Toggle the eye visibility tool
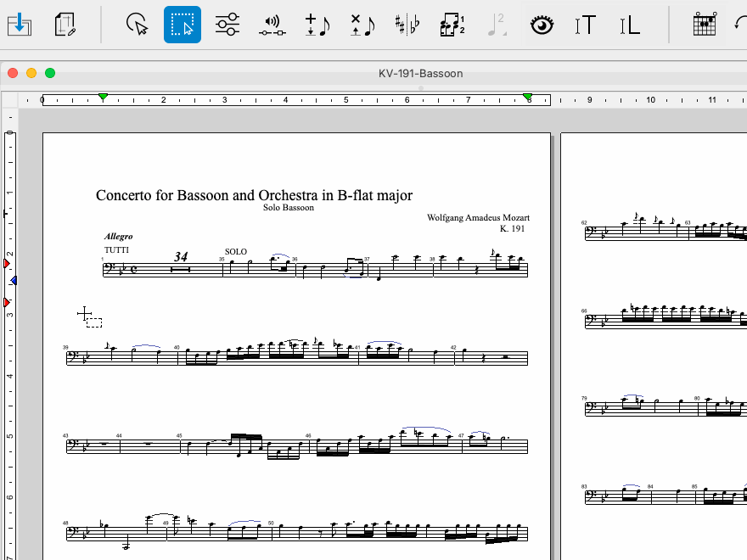The height and width of the screenshot is (560, 747). pyautogui.click(x=542, y=25)
